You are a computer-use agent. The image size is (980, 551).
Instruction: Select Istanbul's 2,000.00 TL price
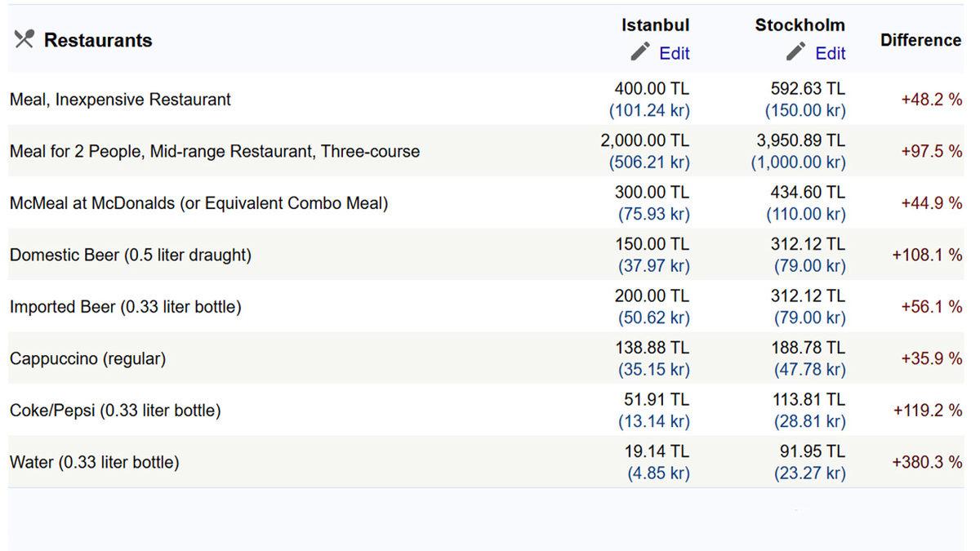click(x=644, y=140)
